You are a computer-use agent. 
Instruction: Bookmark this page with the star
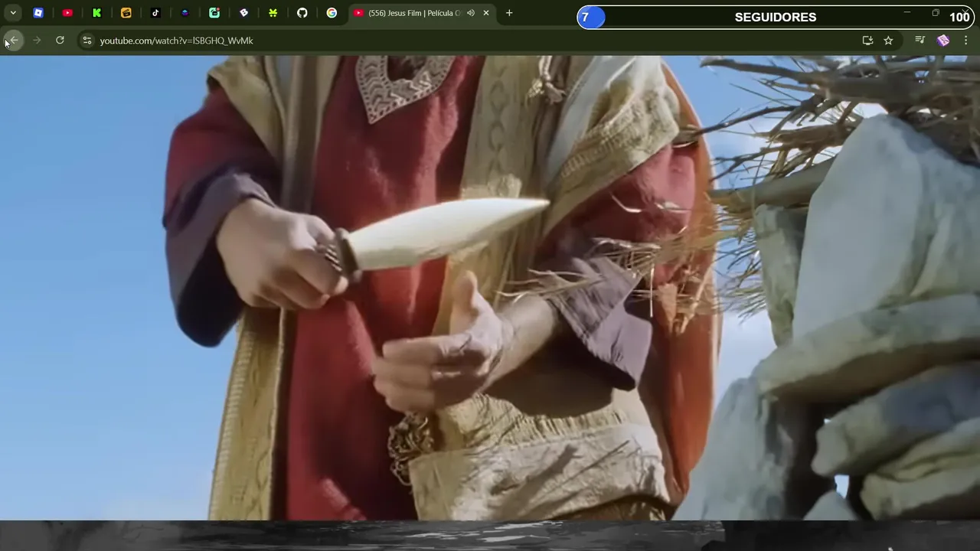coord(888,41)
